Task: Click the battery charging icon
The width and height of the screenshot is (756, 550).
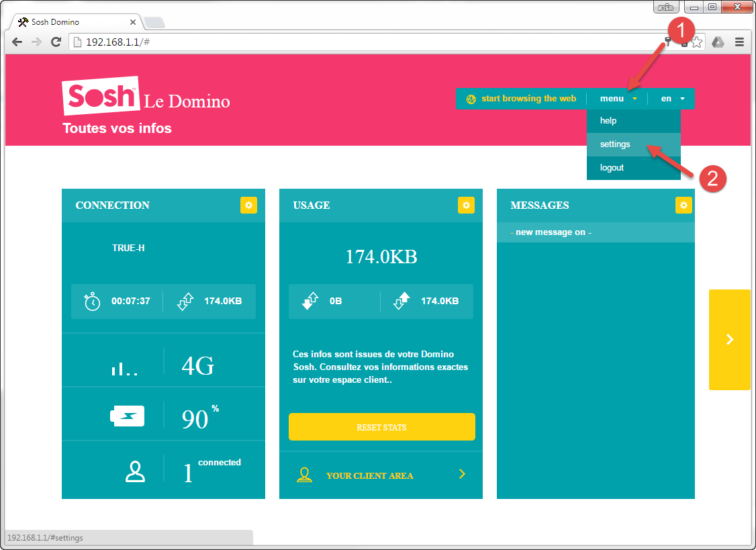Action: [x=128, y=416]
